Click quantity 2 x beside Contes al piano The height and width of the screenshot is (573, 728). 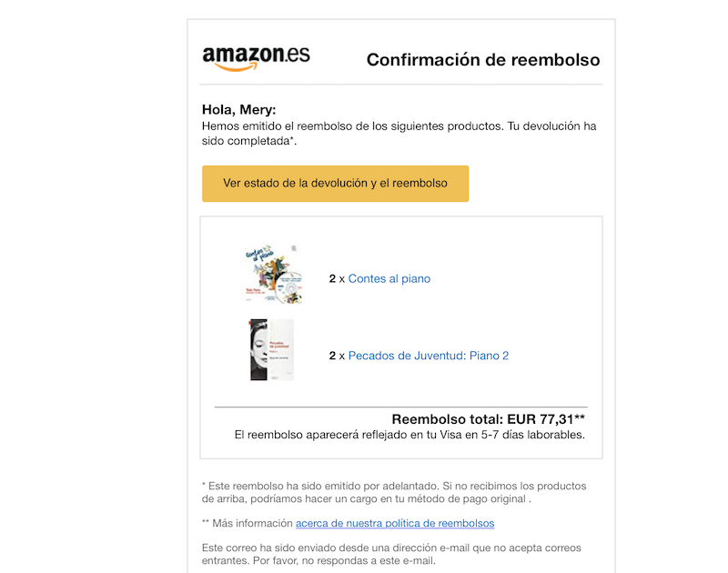[337, 278]
